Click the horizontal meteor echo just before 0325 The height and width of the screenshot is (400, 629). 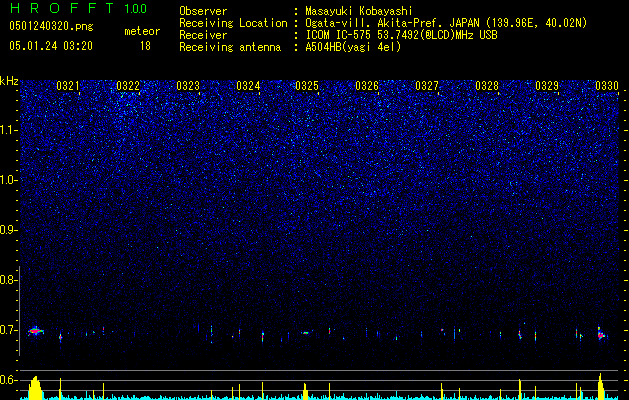(306, 333)
